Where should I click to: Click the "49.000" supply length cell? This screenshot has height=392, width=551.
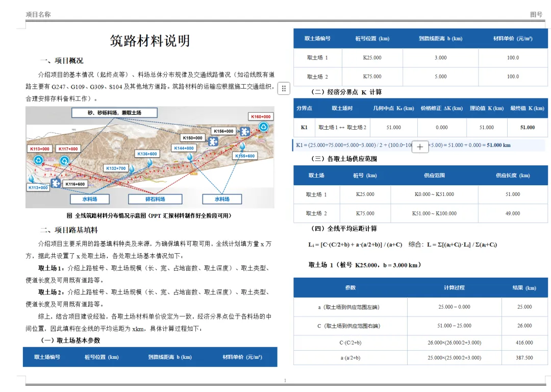tap(513, 213)
